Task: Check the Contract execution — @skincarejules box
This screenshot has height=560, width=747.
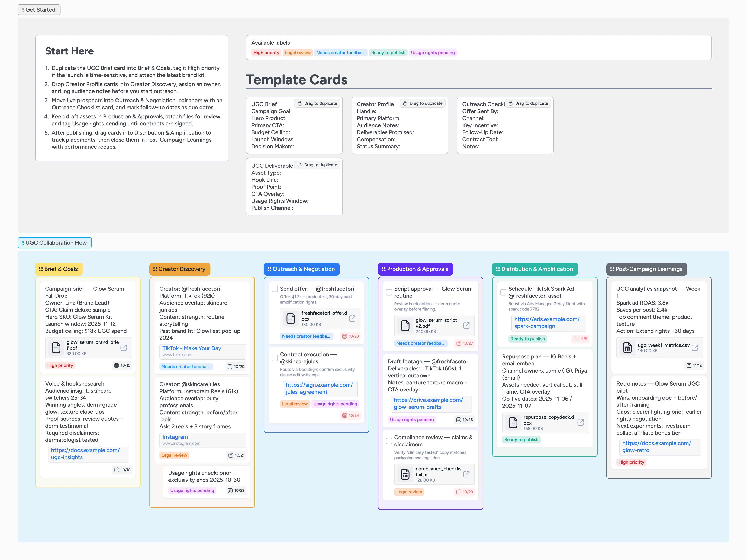Action: pos(275,358)
